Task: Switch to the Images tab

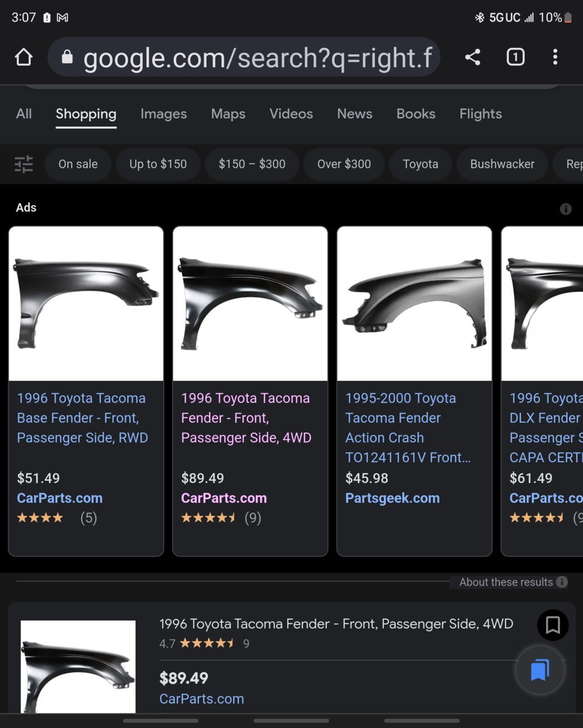Action: point(163,114)
